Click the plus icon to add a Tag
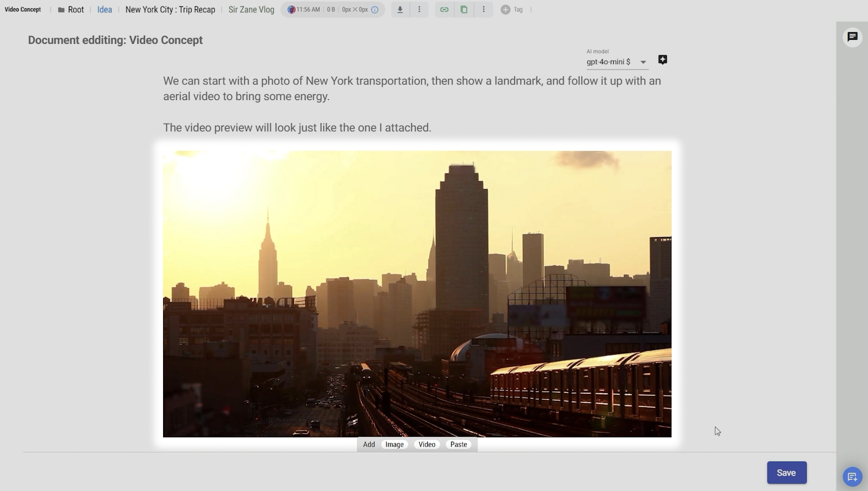This screenshot has height=491, width=868. pos(505,10)
